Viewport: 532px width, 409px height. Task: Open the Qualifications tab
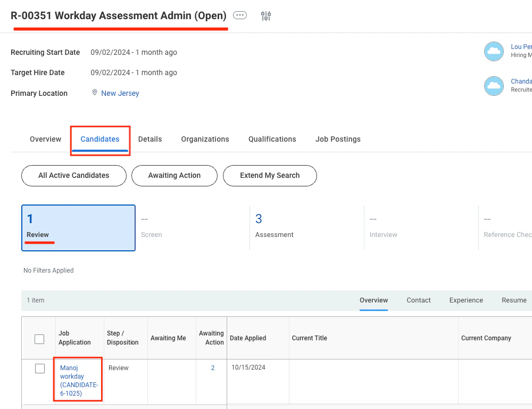272,140
